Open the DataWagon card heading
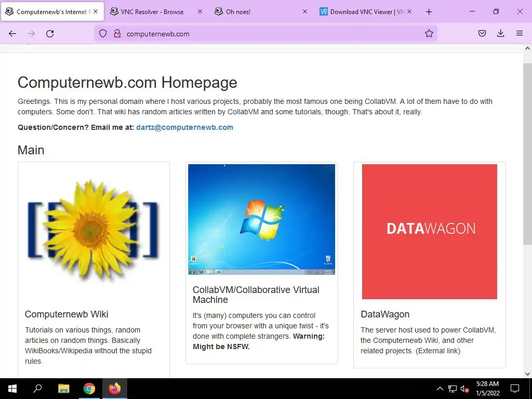The image size is (532, 399). (x=385, y=314)
